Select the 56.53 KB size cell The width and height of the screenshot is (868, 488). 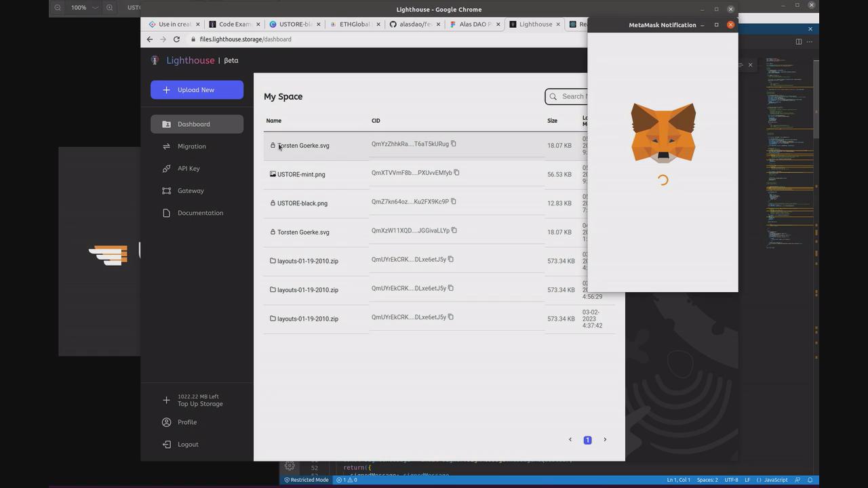point(559,174)
